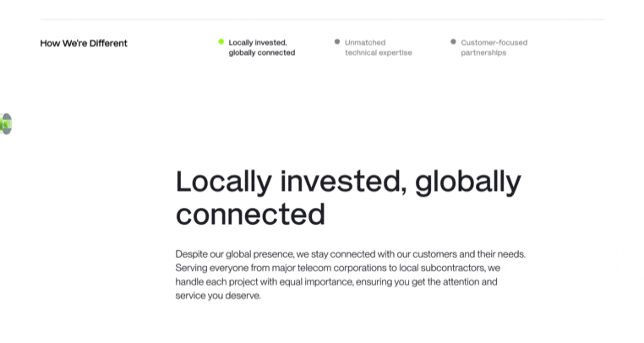This screenshot has width=644, height=343.
Task: Switch to Unmatched technical expertise tab
Action: coord(378,47)
